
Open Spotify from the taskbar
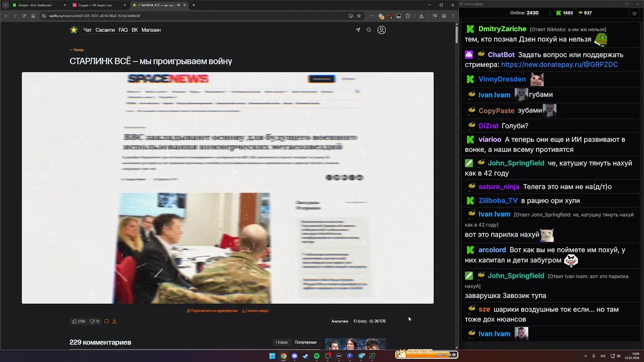[316, 356]
